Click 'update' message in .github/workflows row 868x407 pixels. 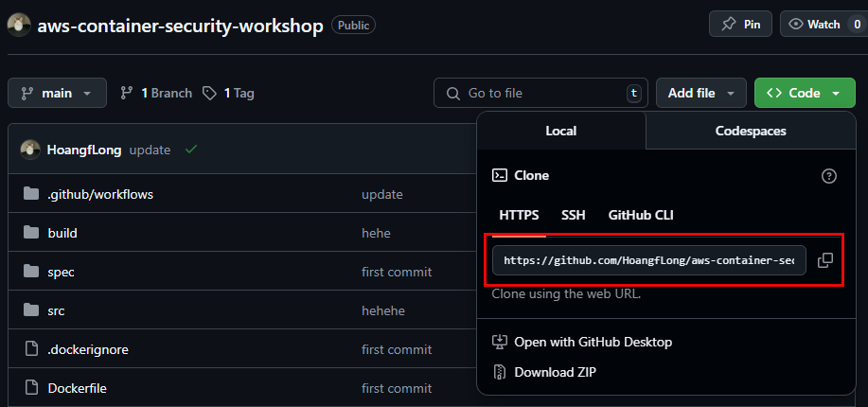point(382,194)
